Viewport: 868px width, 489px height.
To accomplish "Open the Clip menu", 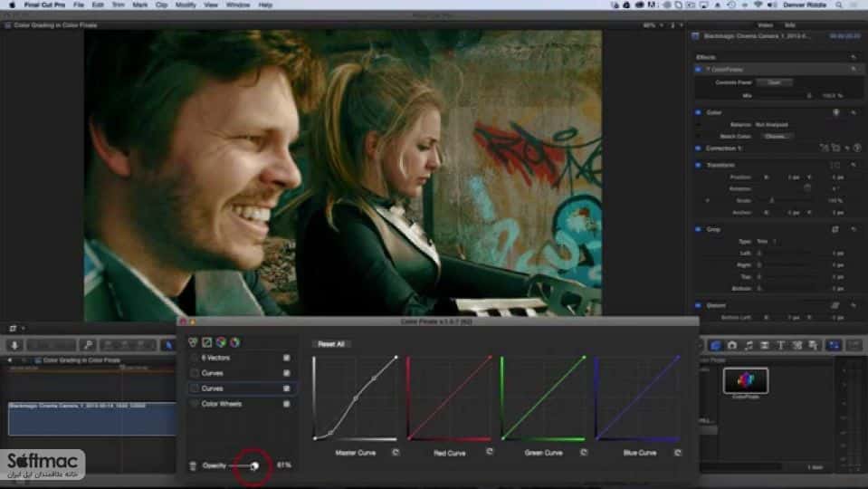I will (x=161, y=5).
